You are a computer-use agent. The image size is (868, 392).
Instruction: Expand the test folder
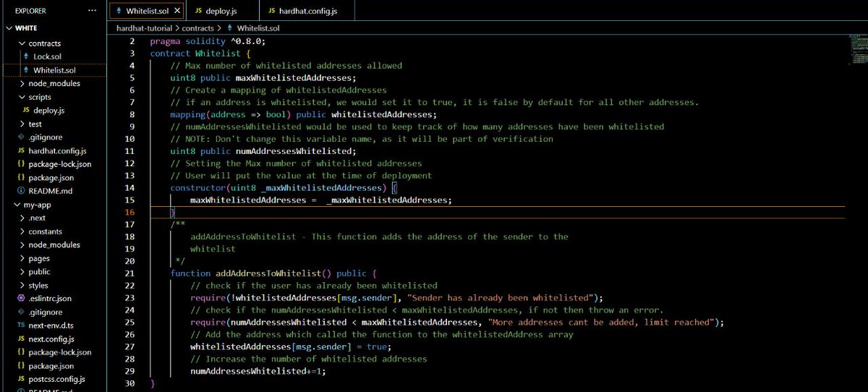[x=35, y=124]
